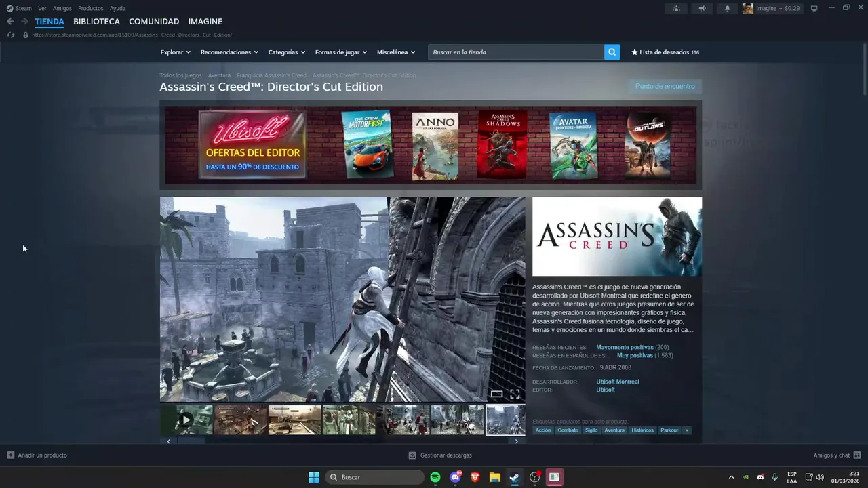Switch to Big Picture mode monitor icon
The height and width of the screenshot is (488, 868).
click(x=814, y=8)
